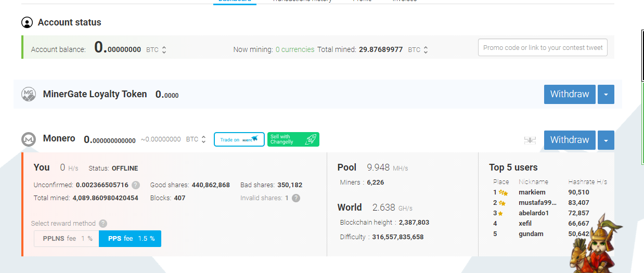Click merged mining icon left of Monero Withdraw

click(x=530, y=140)
